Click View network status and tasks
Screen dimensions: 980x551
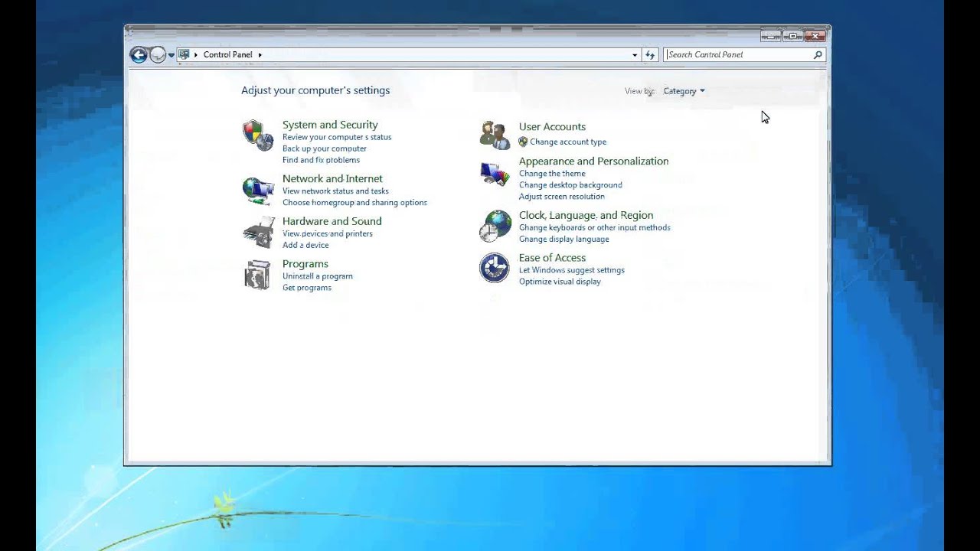click(x=335, y=191)
